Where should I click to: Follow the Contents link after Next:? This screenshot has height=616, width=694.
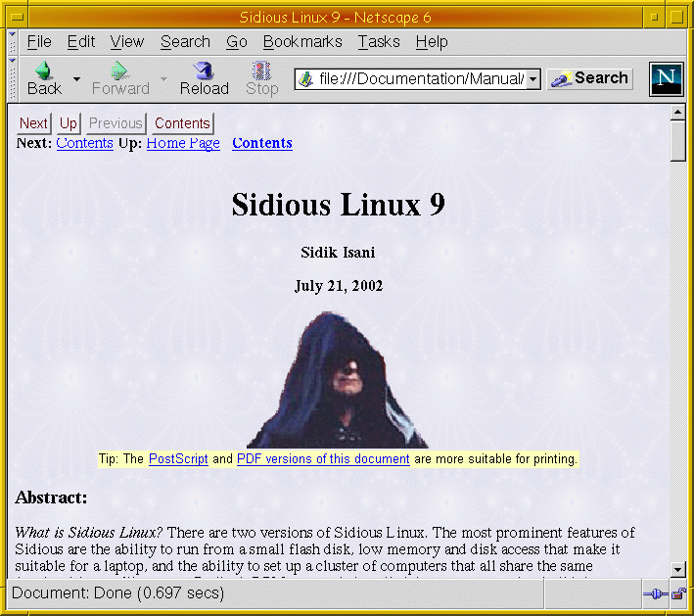tap(84, 143)
